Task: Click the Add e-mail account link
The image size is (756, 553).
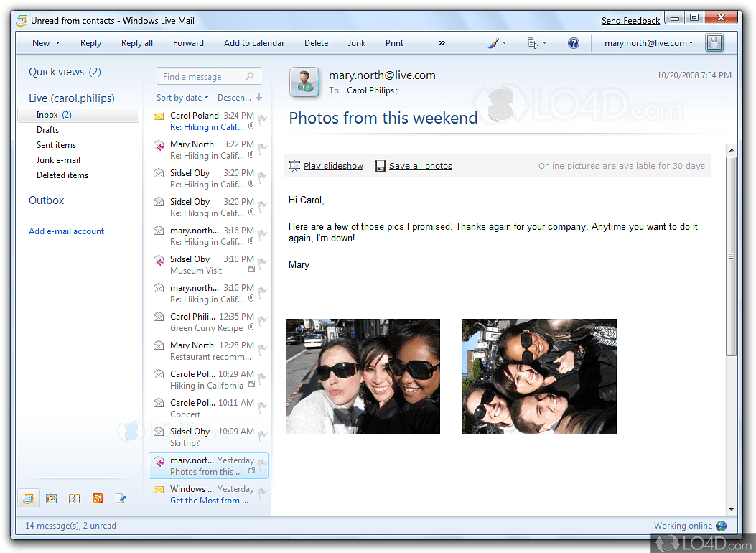Action: pos(67,231)
